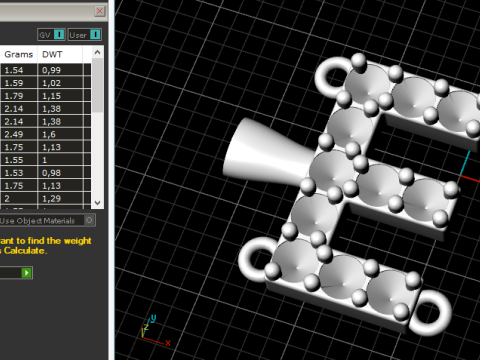Click the DWT column header
Image resolution: width=480 pixels, height=360 pixels.
[x=60, y=54]
